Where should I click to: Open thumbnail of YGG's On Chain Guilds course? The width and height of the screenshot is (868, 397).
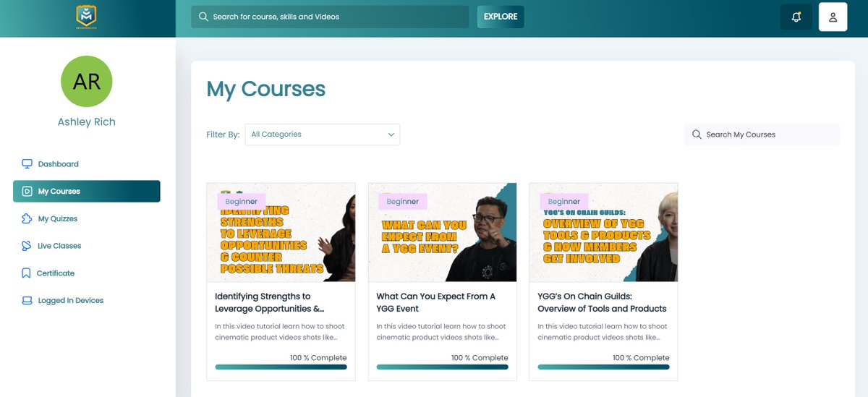point(603,232)
